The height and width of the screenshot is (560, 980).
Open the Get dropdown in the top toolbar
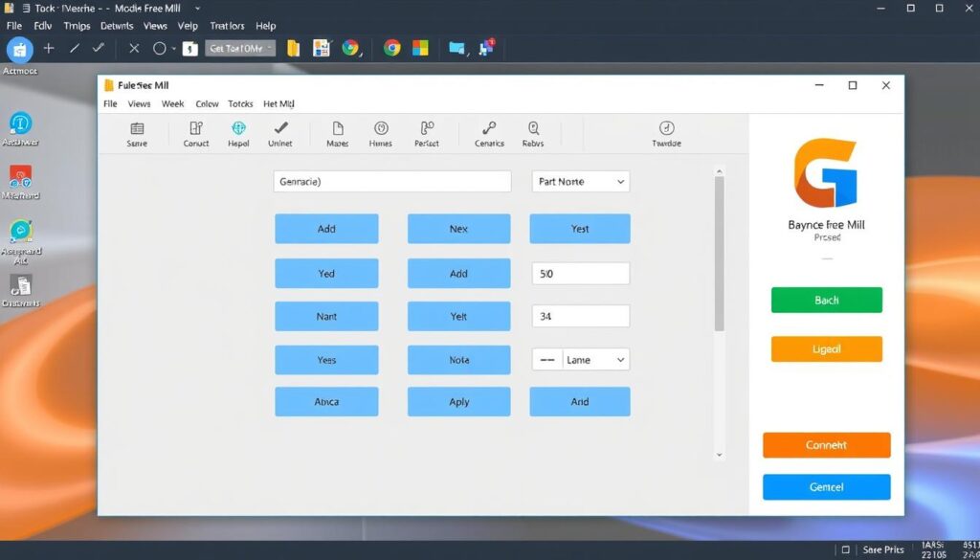click(240, 48)
